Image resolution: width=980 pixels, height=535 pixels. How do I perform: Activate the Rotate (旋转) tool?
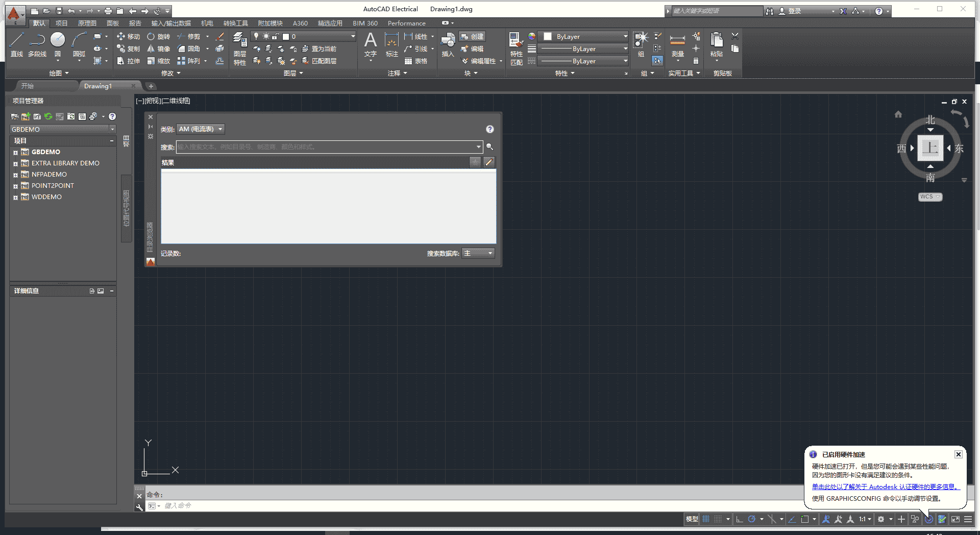159,36
